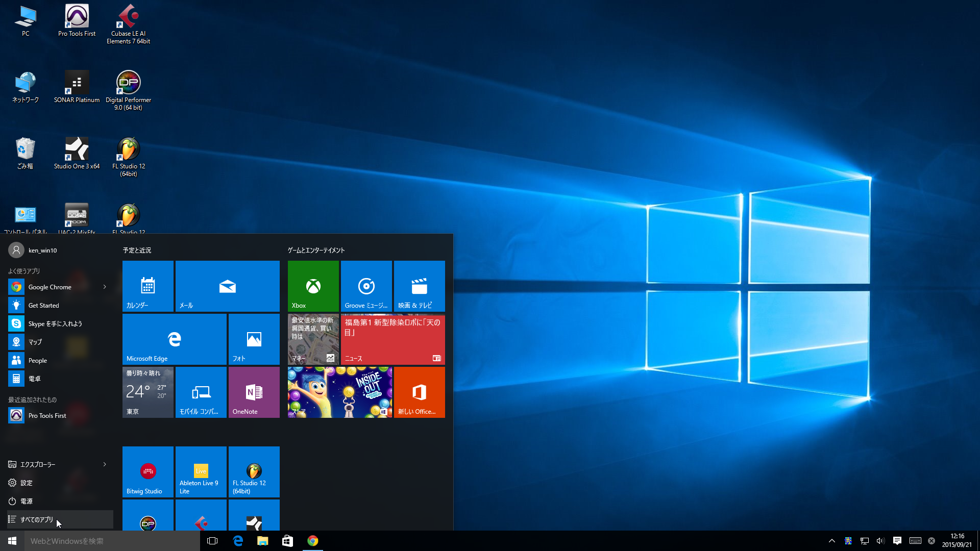
Task: Launch the Microsoft Edge tile
Action: point(175,339)
